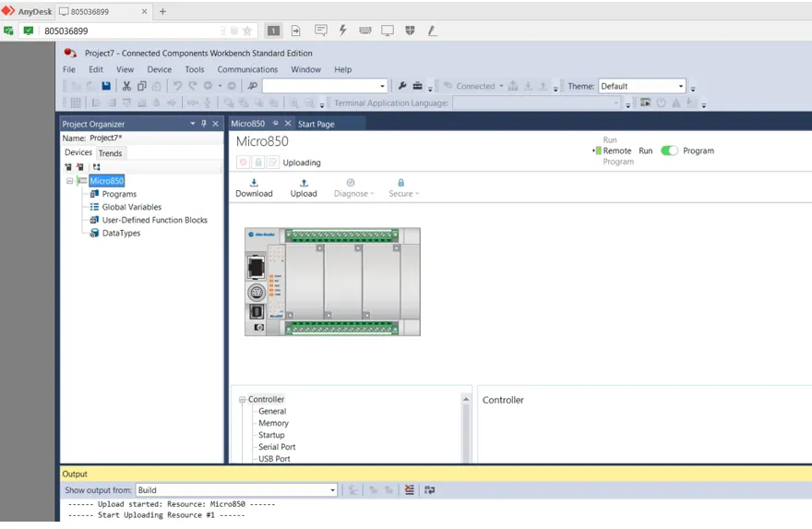Screen dimensions: 812x529
Task: Click the clear output icon in the Output panel
Action: click(409, 489)
